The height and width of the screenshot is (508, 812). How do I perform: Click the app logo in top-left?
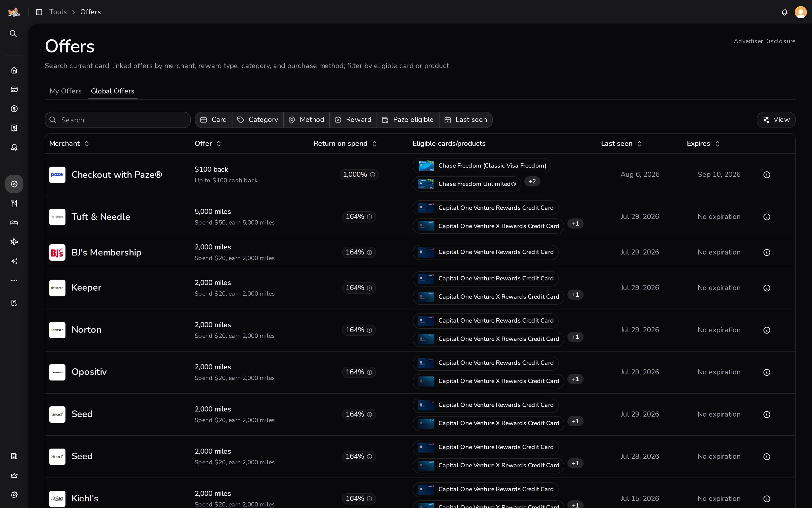click(x=14, y=12)
